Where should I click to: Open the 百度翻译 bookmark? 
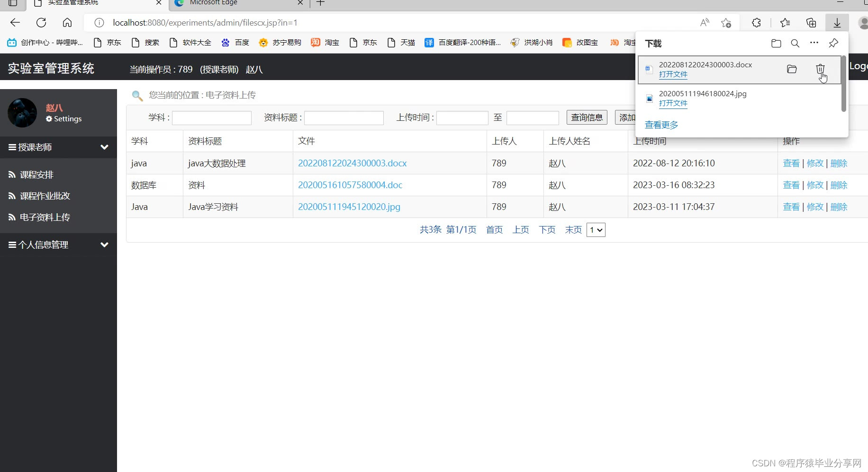tap(462, 43)
